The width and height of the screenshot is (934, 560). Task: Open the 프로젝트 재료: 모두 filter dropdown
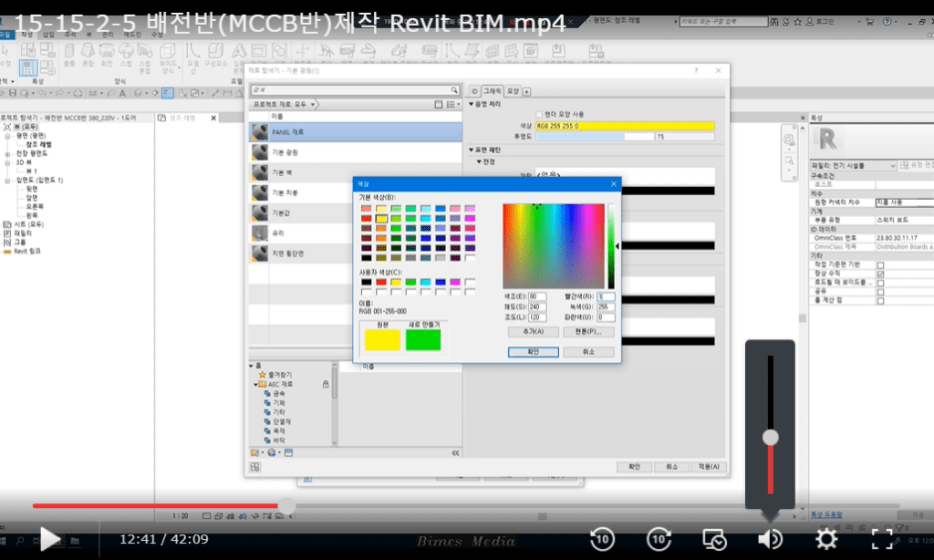[285, 104]
